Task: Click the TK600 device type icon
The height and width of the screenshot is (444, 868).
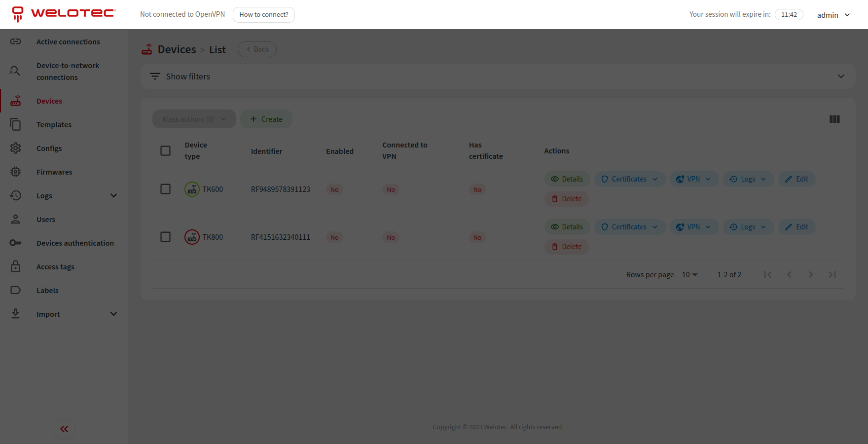Action: click(192, 189)
